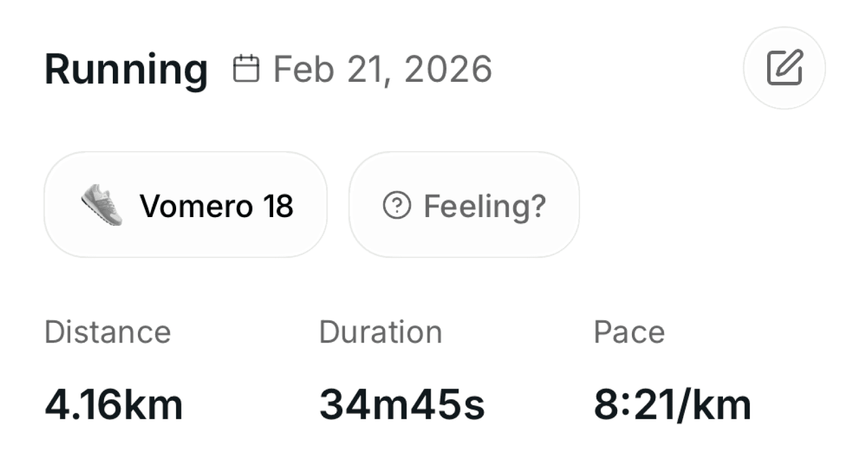
Task: Click the 34m45s duration value
Action: (402, 405)
